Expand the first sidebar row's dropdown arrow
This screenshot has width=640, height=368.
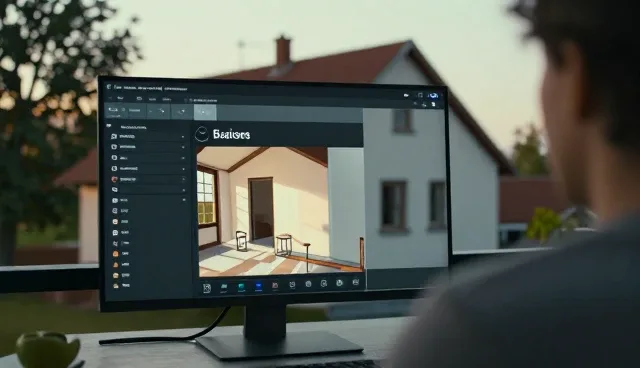click(x=183, y=137)
